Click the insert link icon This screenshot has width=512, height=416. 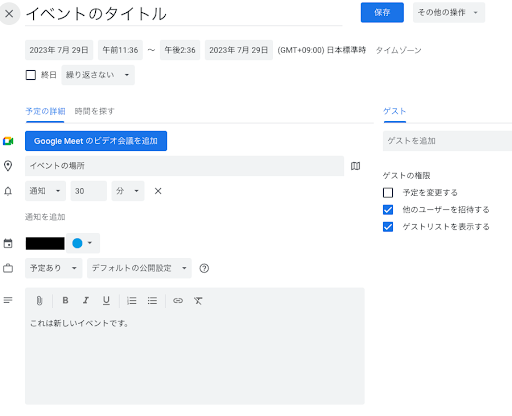(x=178, y=301)
